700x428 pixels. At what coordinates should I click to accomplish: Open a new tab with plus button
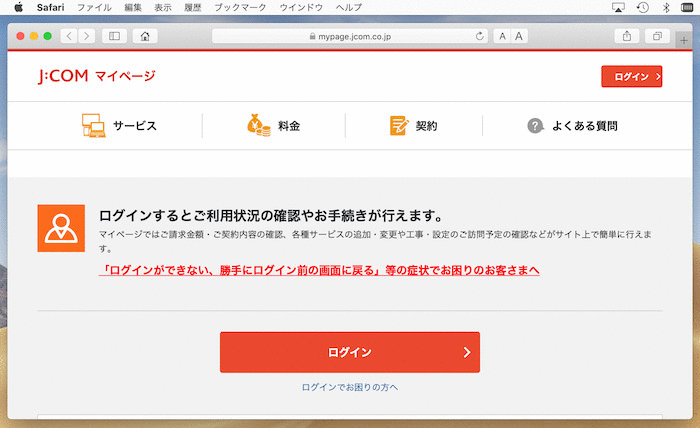pyautogui.click(x=683, y=41)
